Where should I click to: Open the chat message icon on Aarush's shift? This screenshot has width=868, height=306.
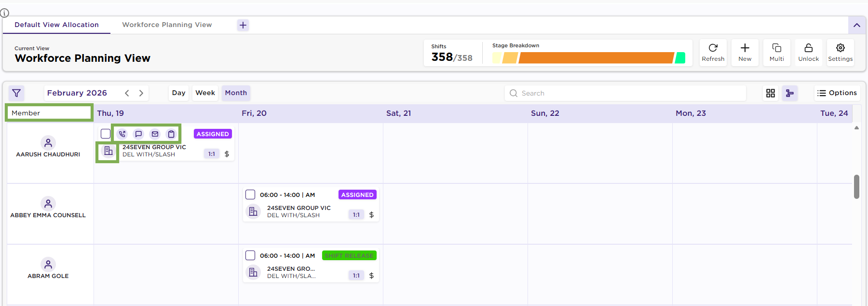(138, 134)
